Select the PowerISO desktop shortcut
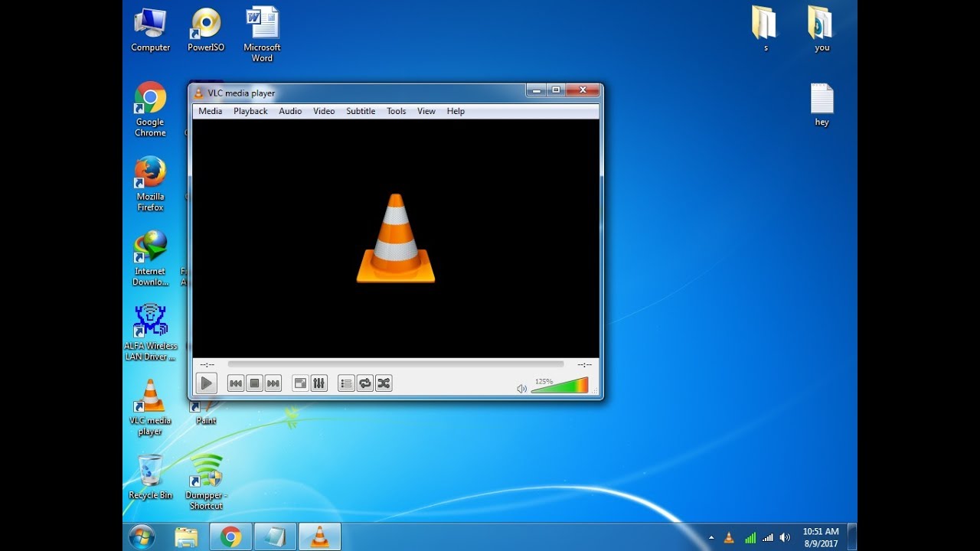The image size is (980, 551). 206,30
